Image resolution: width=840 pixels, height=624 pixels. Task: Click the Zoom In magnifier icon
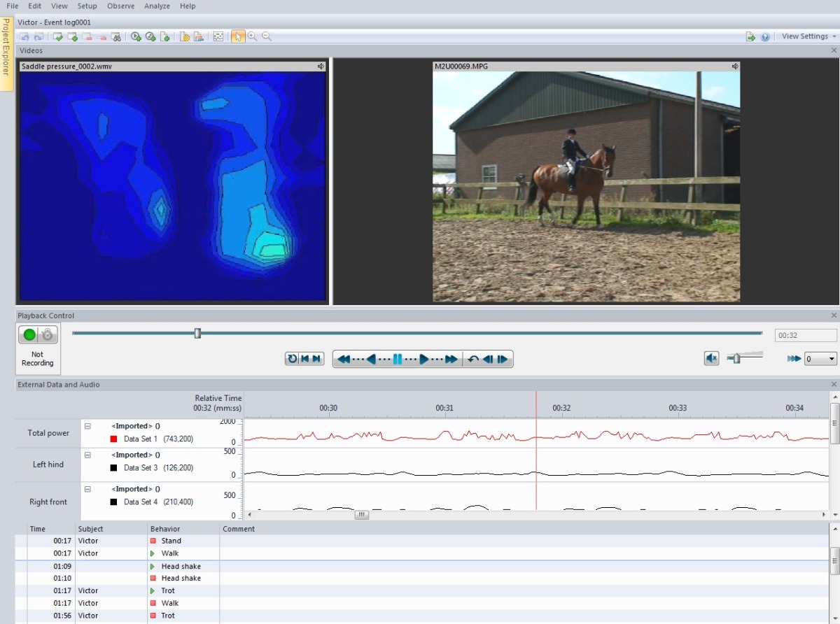tap(252, 37)
